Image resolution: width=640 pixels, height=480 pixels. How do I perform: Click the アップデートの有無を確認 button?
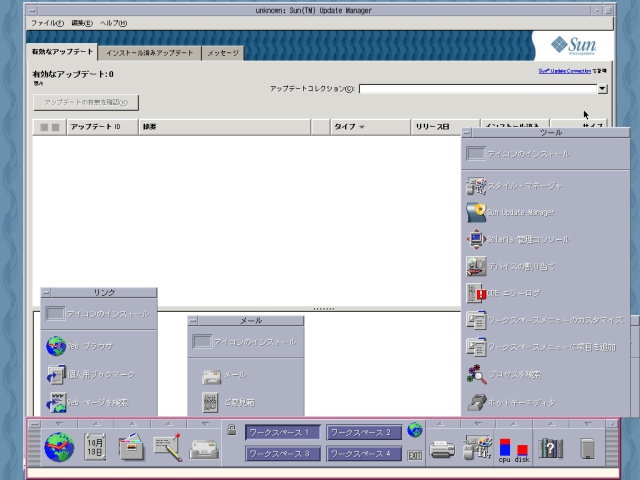click(86, 102)
